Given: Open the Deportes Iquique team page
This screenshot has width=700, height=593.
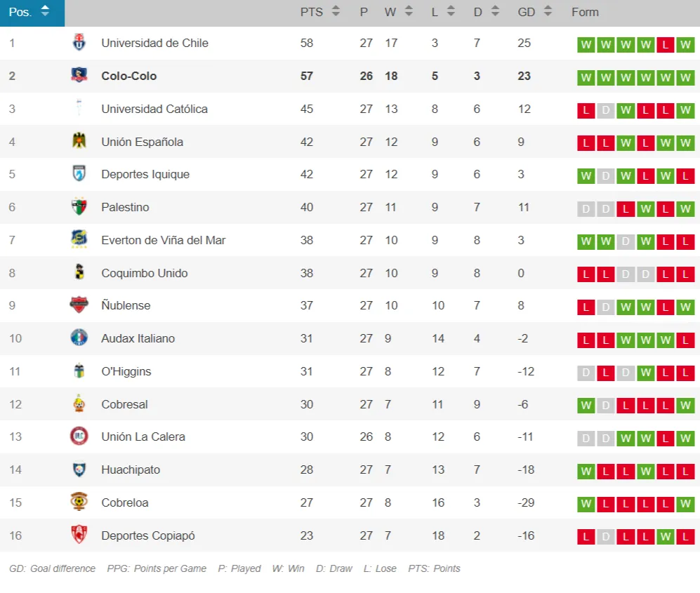Looking at the screenshot, I should (145, 174).
